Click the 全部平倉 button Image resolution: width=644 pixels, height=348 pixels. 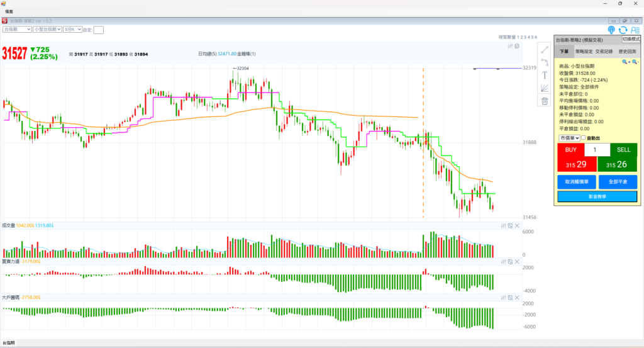click(x=618, y=182)
